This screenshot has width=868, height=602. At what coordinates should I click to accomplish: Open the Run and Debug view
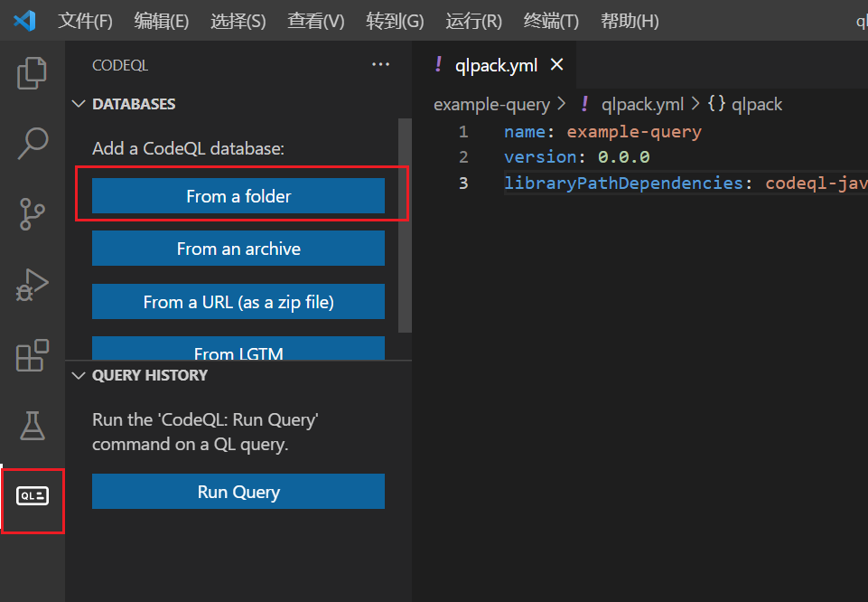tap(33, 285)
